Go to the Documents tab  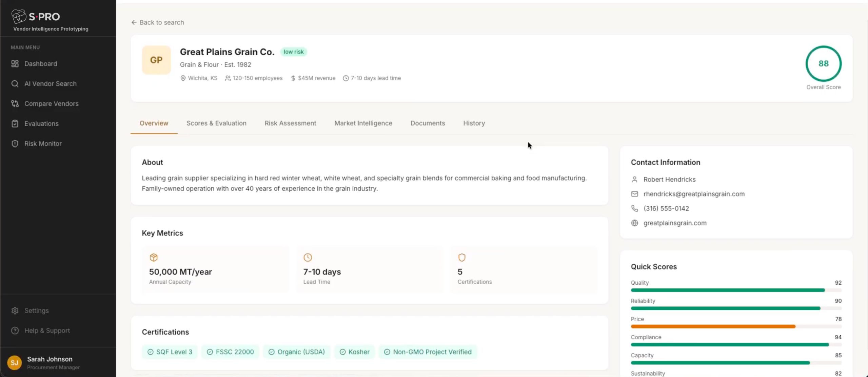pos(428,123)
